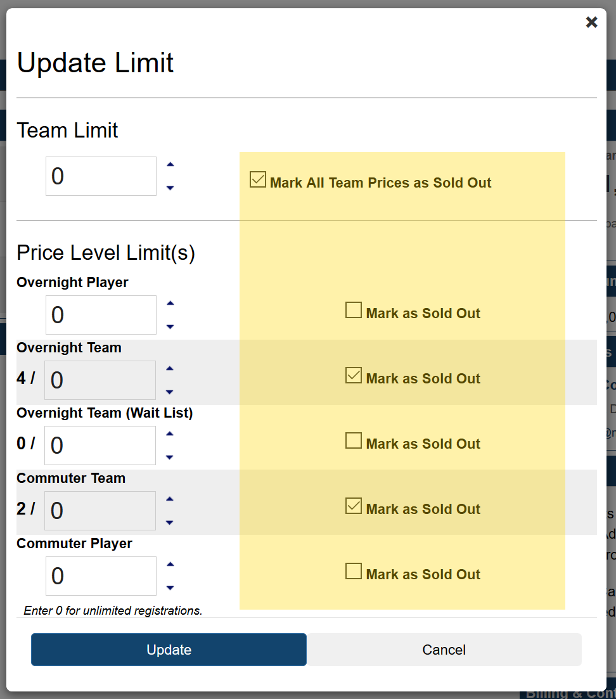Screen dimensions: 616x699
Task: Decrement the Overnight Player limit
Action: [170, 326]
